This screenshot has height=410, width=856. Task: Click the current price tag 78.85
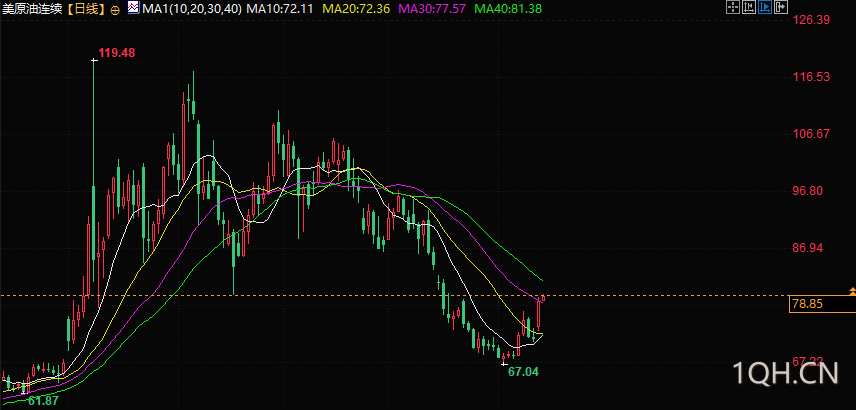coord(822,304)
